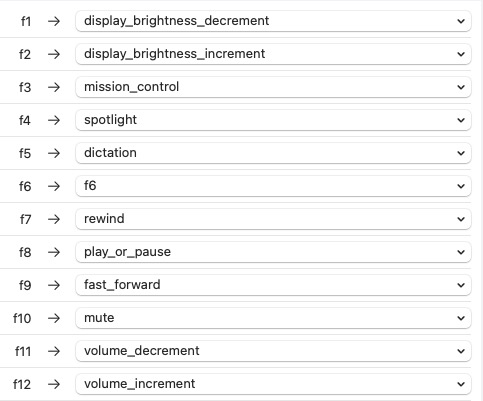
Task: Open the f10 mute dropdown
Action: pyautogui.click(x=273, y=318)
